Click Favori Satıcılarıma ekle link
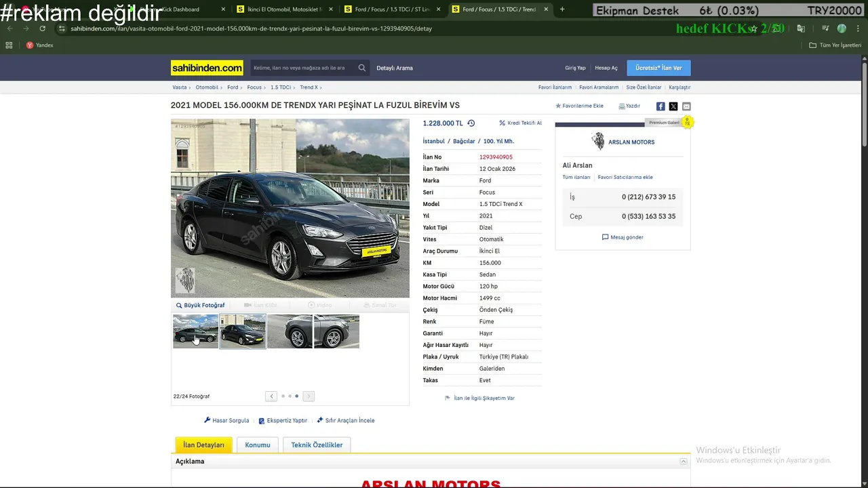868x488 pixels. (x=625, y=178)
